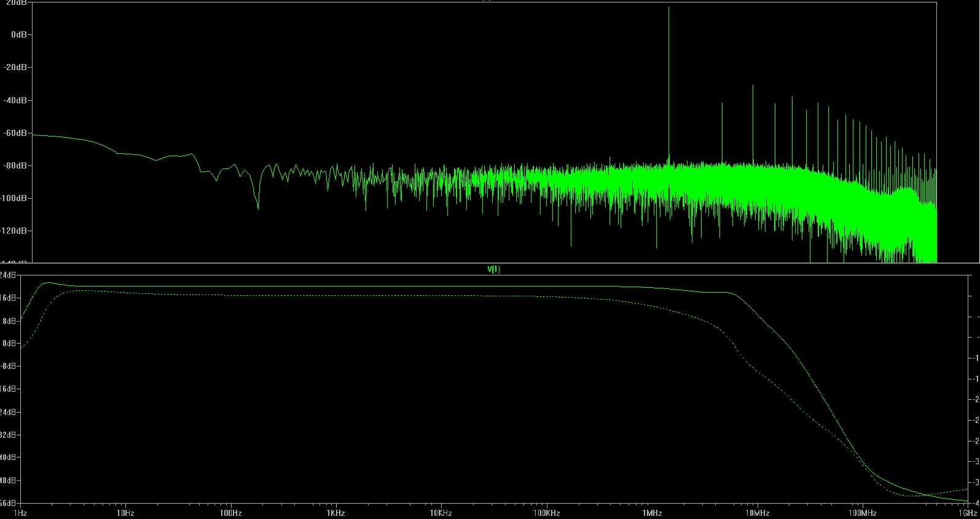Click the divider between the two plot panes
Viewport: 980px width, 519px height.
tap(490, 263)
